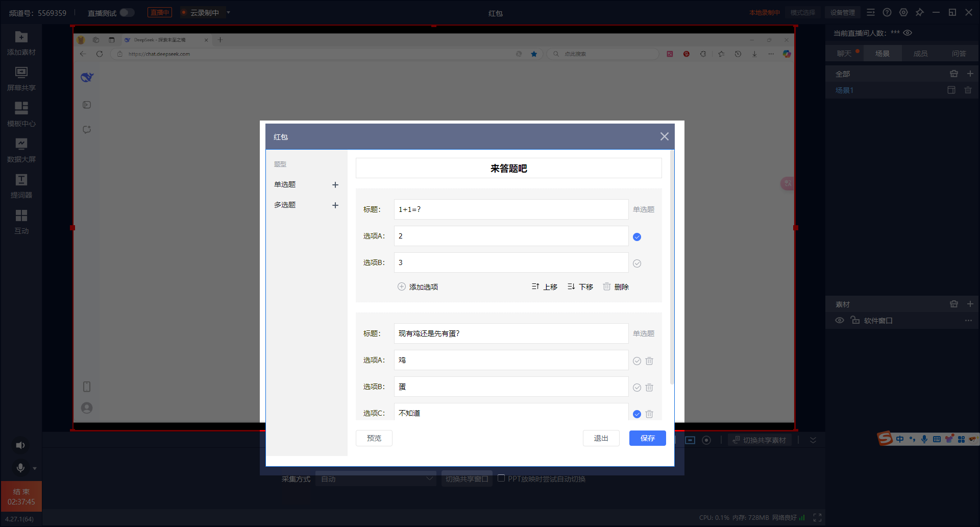Image resolution: width=980 pixels, height=527 pixels.
Task: Enable PPT放映时尝试自动切换 checkbox
Action: 501,478
